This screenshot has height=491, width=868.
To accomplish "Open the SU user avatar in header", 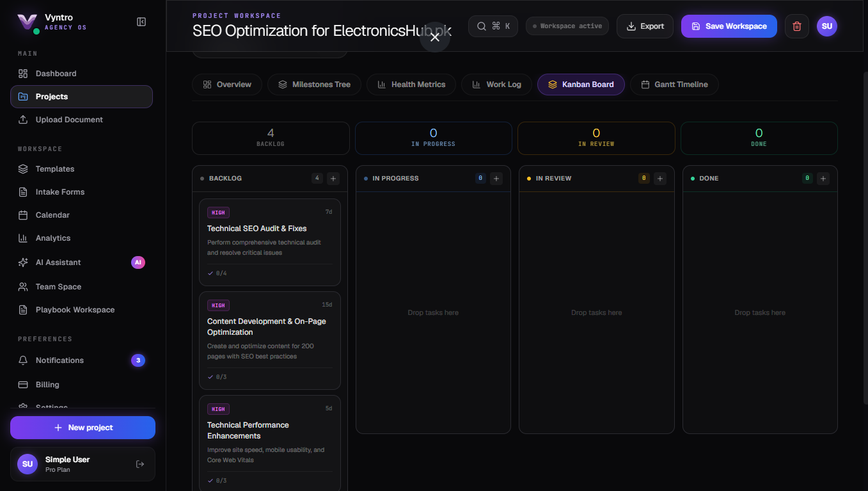I will pos(826,26).
